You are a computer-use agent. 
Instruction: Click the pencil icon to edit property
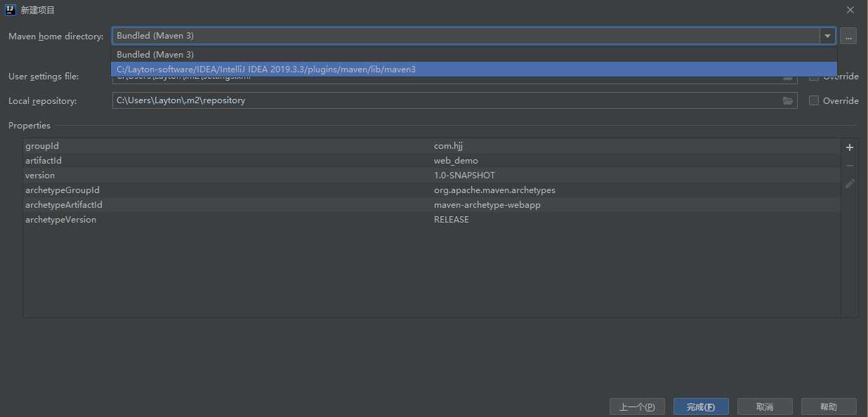point(850,183)
